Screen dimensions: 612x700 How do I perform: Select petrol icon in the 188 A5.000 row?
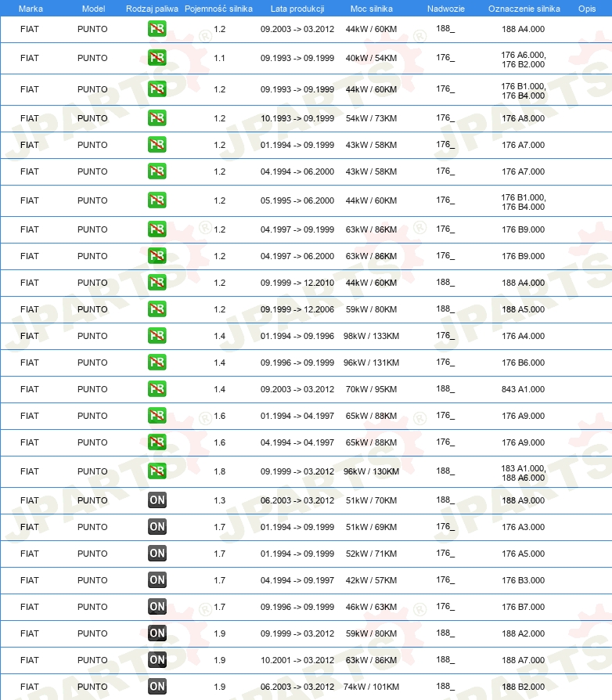click(x=157, y=309)
